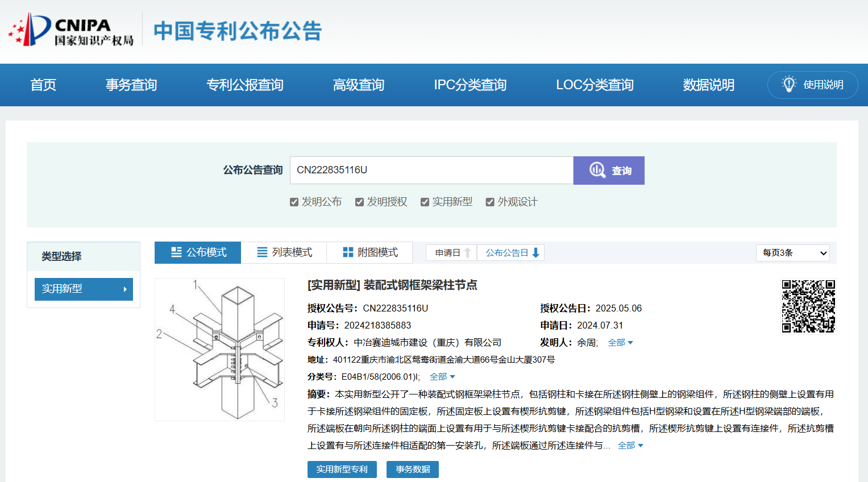The height and width of the screenshot is (482, 868).
Task: Open the patent QR code
Action: coord(808,306)
